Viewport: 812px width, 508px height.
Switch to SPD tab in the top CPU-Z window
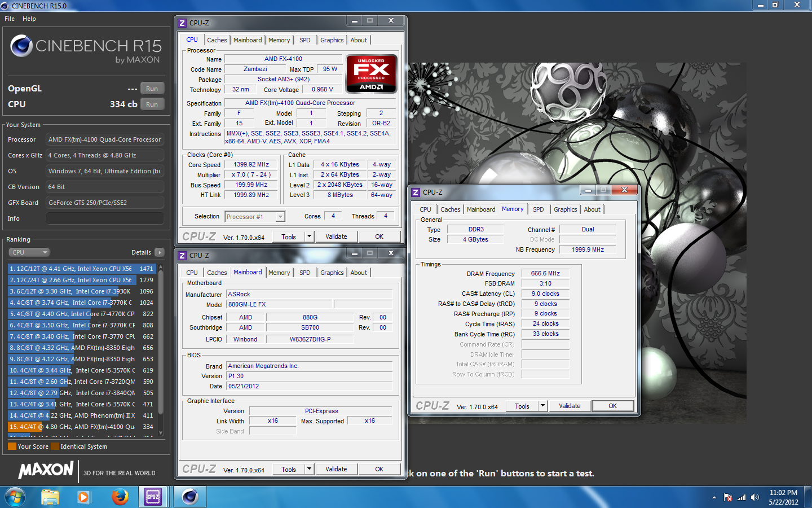tap(305, 40)
